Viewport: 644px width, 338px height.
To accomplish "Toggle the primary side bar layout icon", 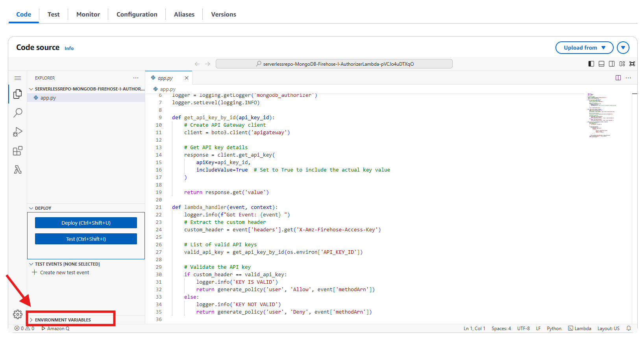I will (591, 64).
